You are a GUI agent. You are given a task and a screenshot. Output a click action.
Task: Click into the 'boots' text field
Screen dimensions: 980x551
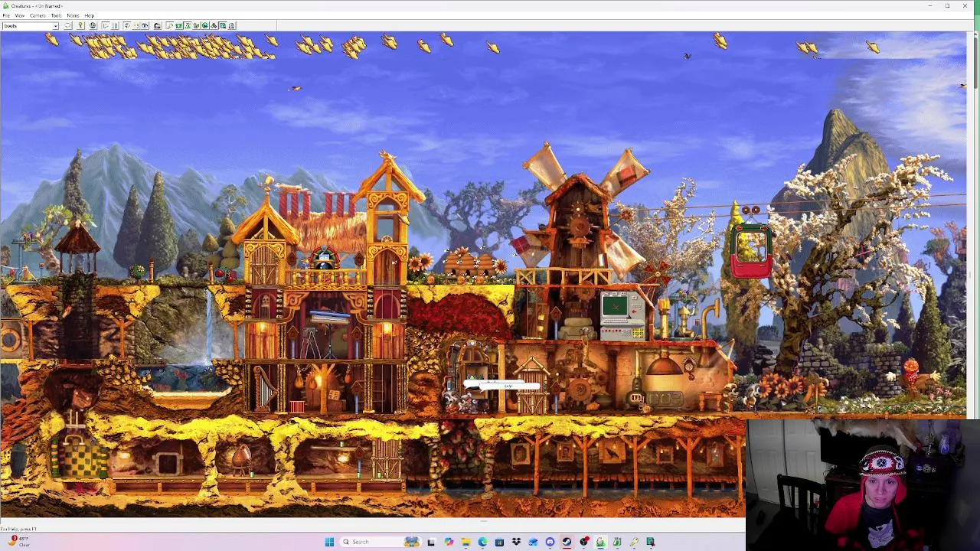[27, 26]
